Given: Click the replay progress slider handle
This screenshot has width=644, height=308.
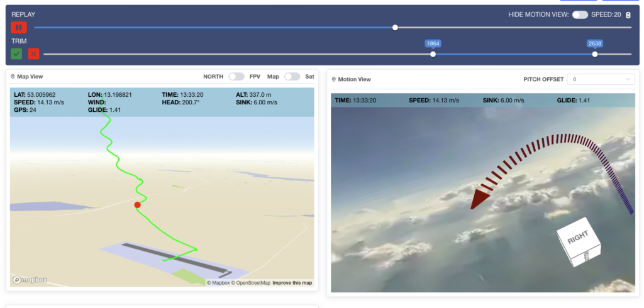Looking at the screenshot, I should [x=395, y=28].
